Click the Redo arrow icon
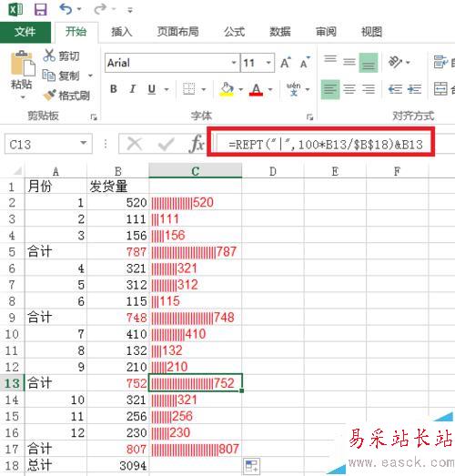The image size is (455, 476). [100, 9]
